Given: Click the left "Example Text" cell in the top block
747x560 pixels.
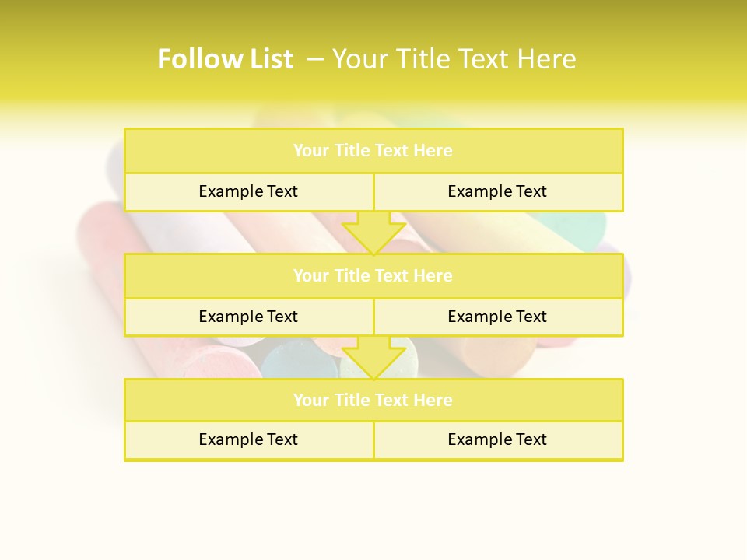Looking at the screenshot, I should pos(249,191).
